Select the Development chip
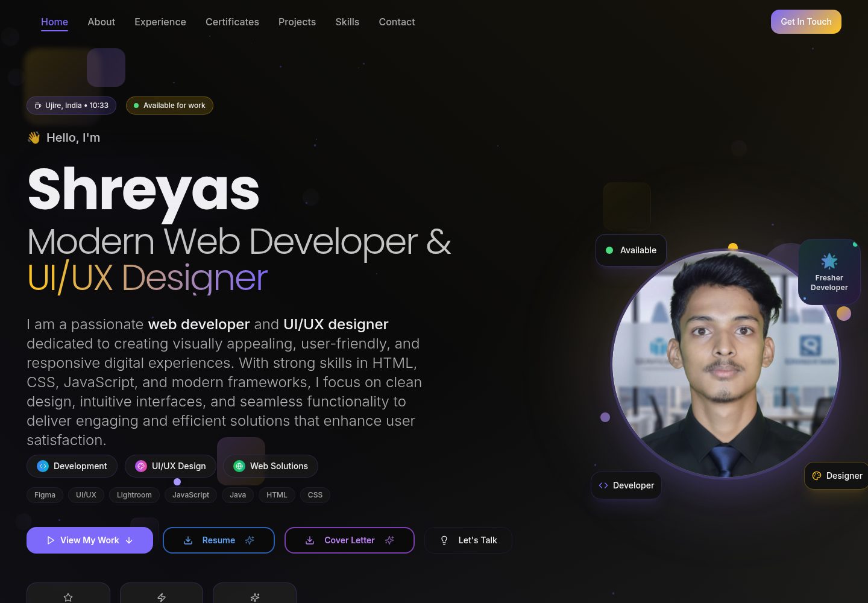This screenshot has width=868, height=603. [x=72, y=466]
